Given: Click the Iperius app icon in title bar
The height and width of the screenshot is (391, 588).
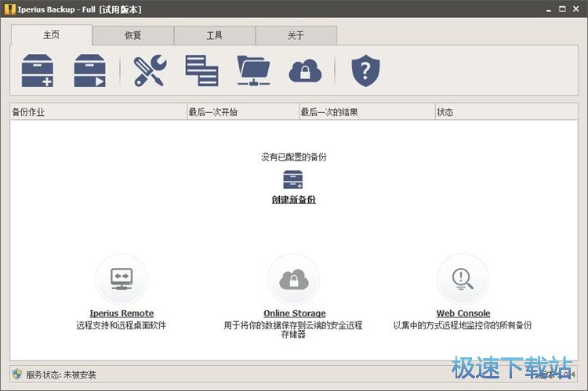Looking at the screenshot, I should click(x=10, y=9).
